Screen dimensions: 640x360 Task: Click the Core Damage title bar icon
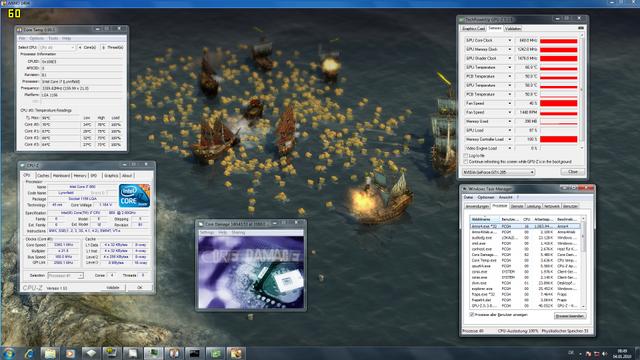click(201, 224)
